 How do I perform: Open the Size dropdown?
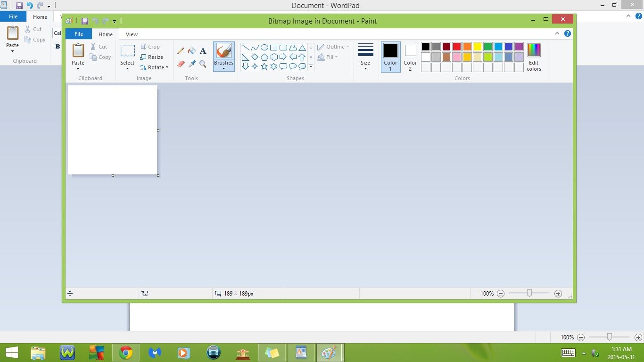365,57
